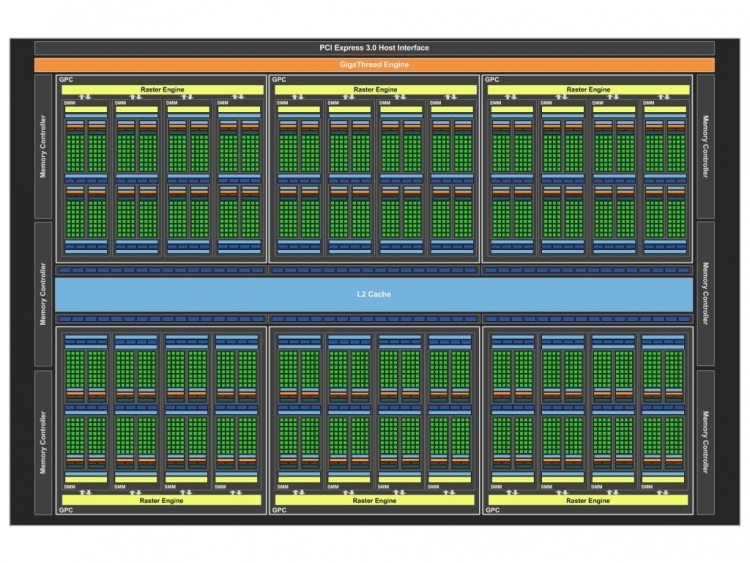Select the GPC label of the bottom-right cluster
Screen dimensions: 750x563
(492, 510)
